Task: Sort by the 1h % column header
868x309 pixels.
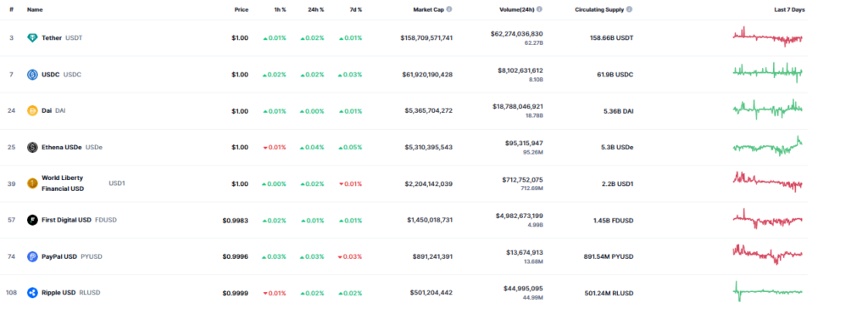Action: point(280,9)
